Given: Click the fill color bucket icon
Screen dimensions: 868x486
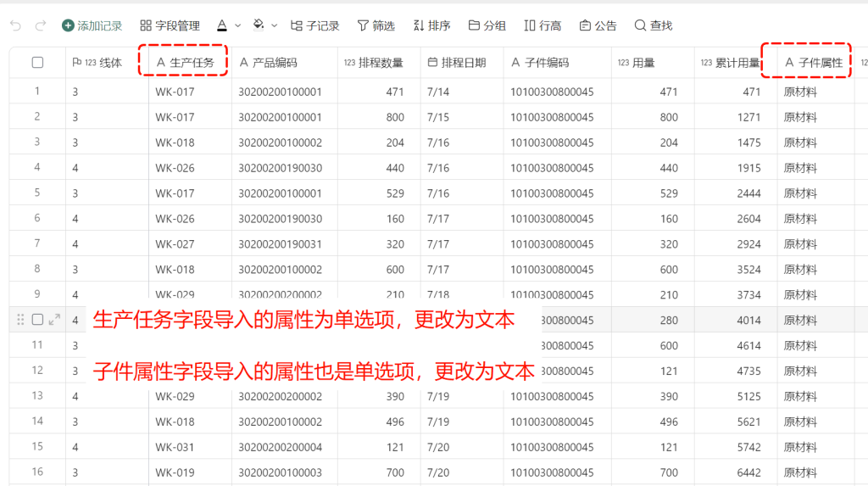Looking at the screenshot, I should [x=259, y=25].
